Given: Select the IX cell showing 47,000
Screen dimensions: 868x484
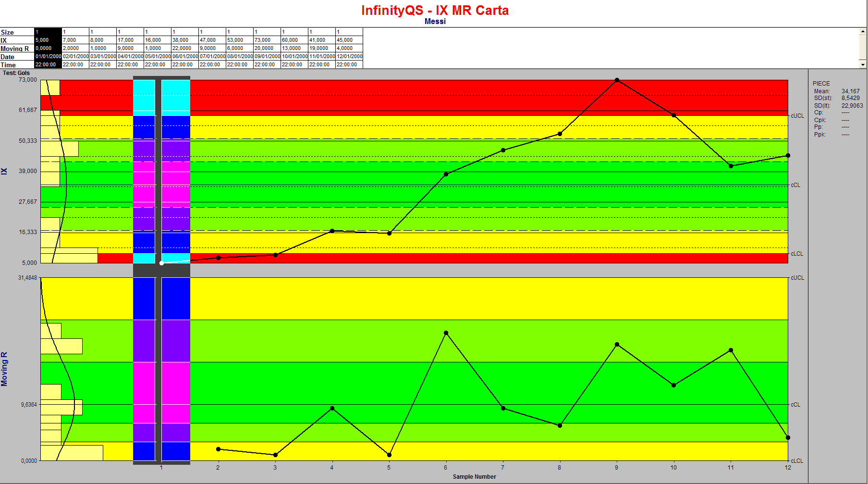Looking at the screenshot, I should tap(212, 40).
